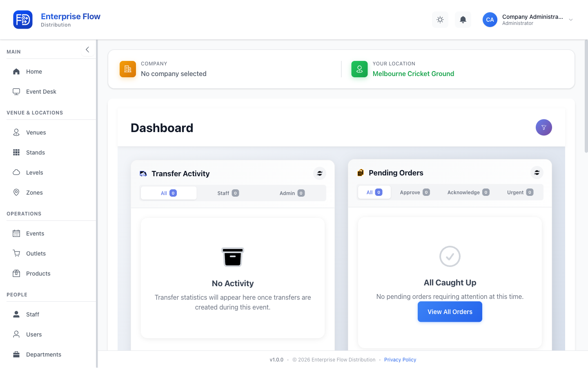Open the Levels page label
This screenshot has height=368, width=588.
35,173
